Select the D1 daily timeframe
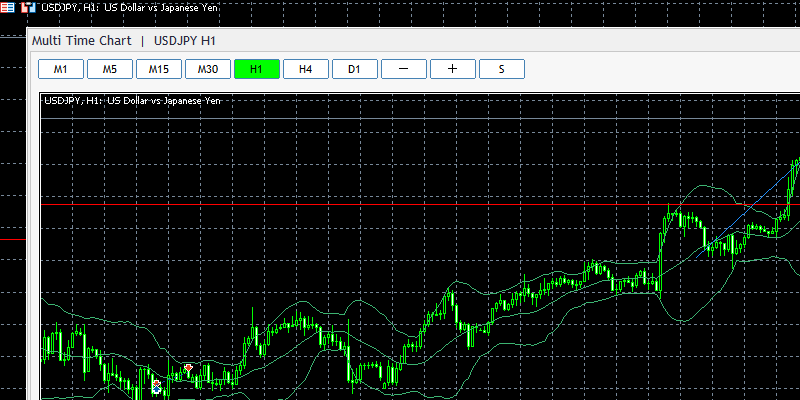The height and width of the screenshot is (400, 800). point(355,69)
